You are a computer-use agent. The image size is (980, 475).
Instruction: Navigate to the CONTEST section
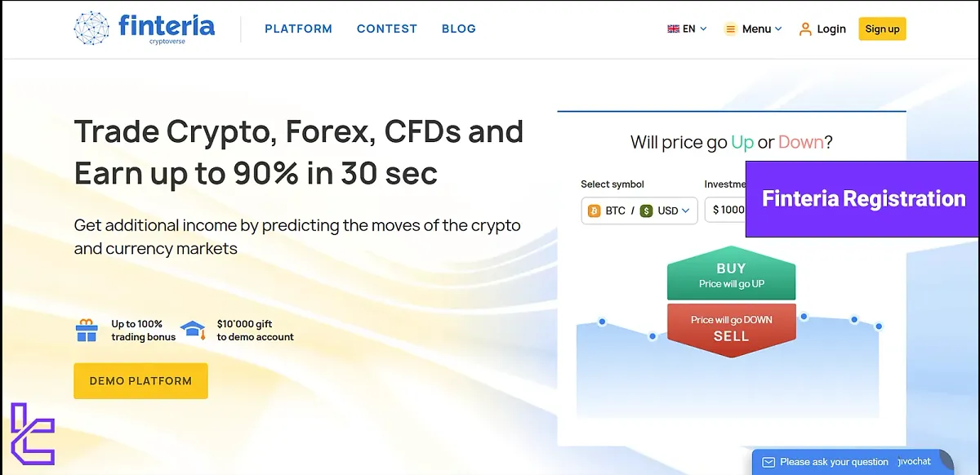tap(386, 29)
